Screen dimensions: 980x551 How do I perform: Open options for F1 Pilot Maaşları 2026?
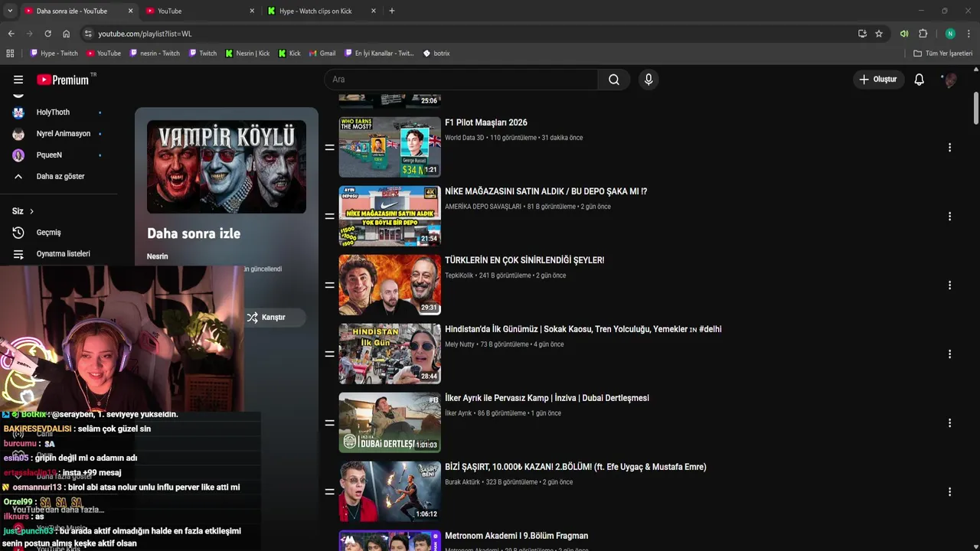click(949, 147)
